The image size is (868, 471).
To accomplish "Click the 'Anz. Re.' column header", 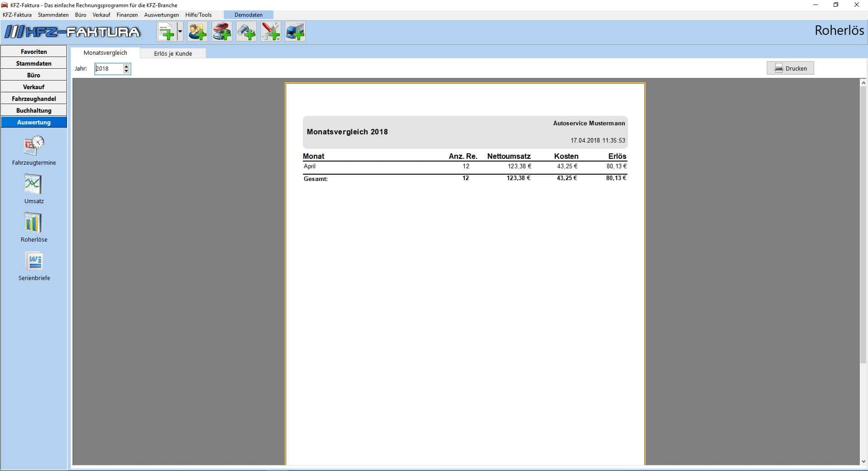I will pyautogui.click(x=463, y=156).
